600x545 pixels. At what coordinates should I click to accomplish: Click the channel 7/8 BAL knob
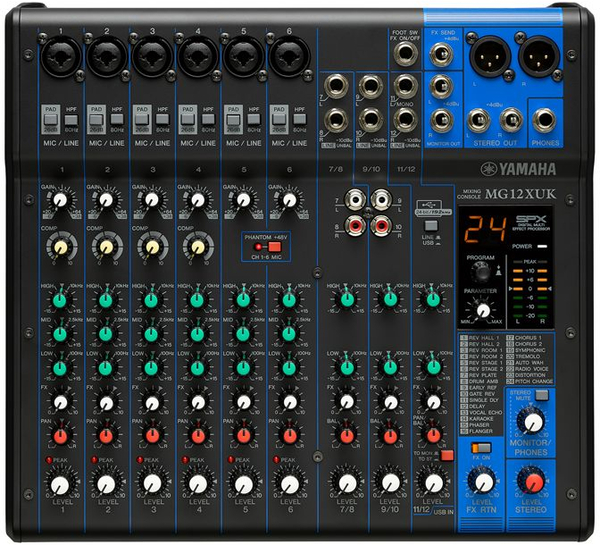pos(347,436)
